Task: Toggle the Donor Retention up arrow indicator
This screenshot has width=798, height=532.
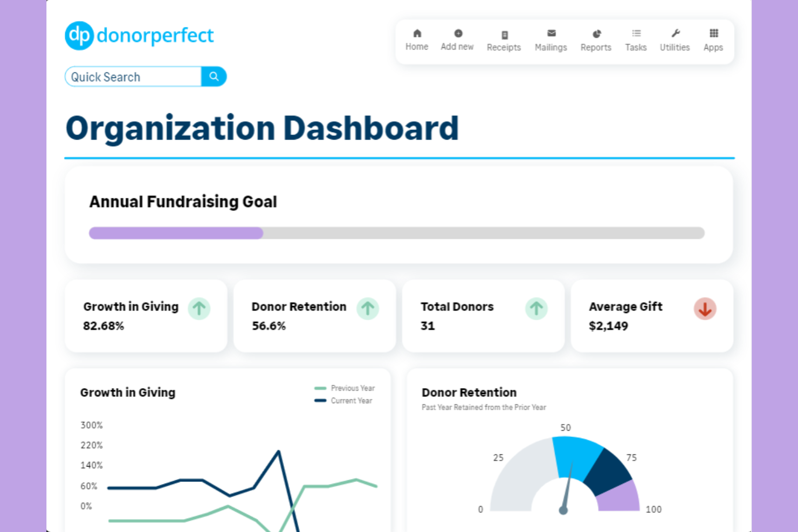Action: 368,309
